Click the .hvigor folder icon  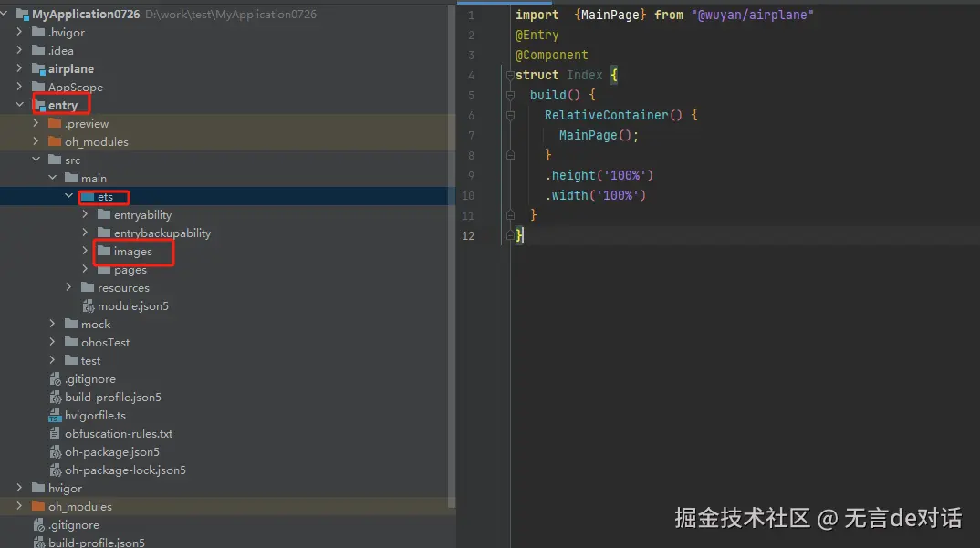(x=38, y=32)
